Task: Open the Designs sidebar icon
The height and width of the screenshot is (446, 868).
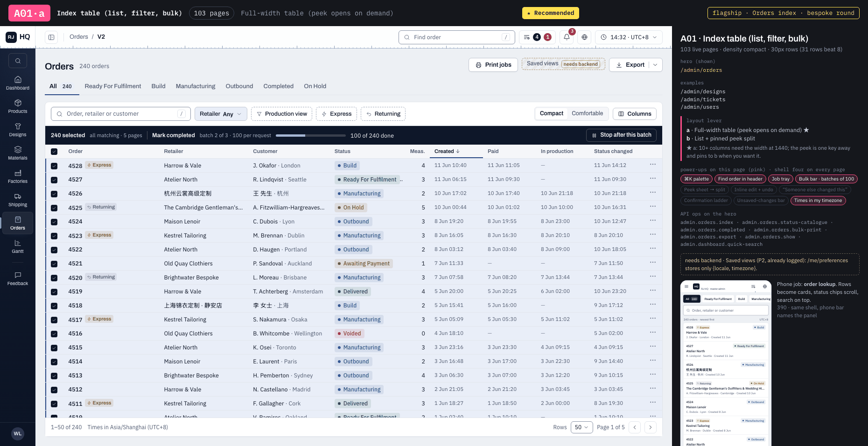Action: (x=18, y=130)
